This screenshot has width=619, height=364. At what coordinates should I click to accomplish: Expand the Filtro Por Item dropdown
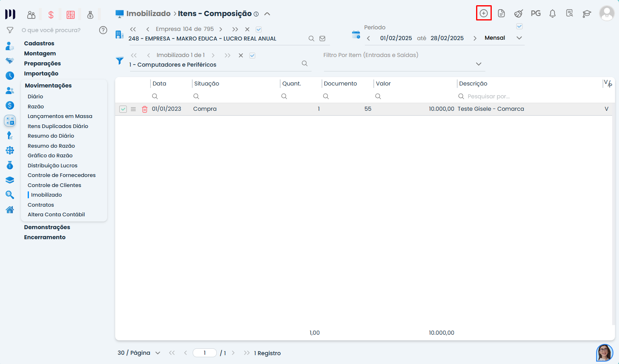point(479,64)
